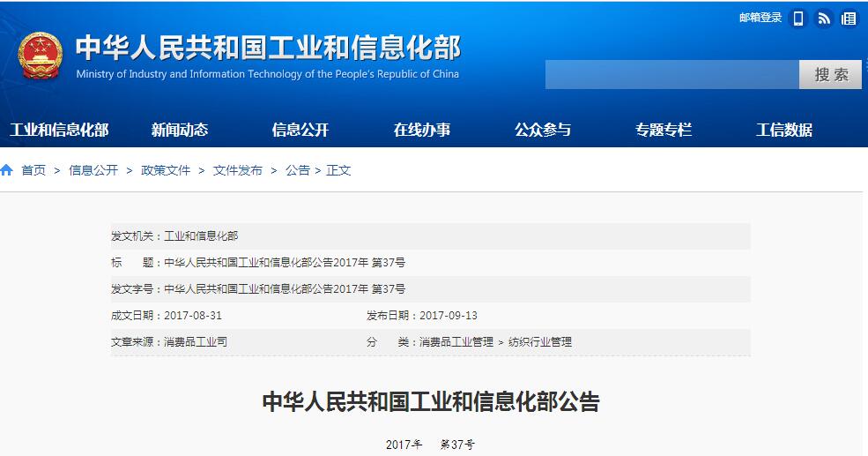Go to 政策文件 in the breadcrumb
The image size is (868, 456).
click(x=166, y=170)
